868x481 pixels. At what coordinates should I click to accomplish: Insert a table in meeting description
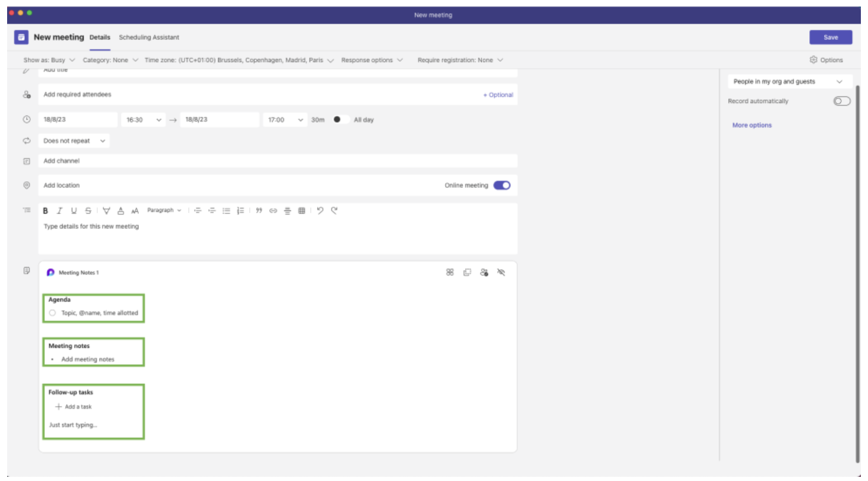point(301,211)
